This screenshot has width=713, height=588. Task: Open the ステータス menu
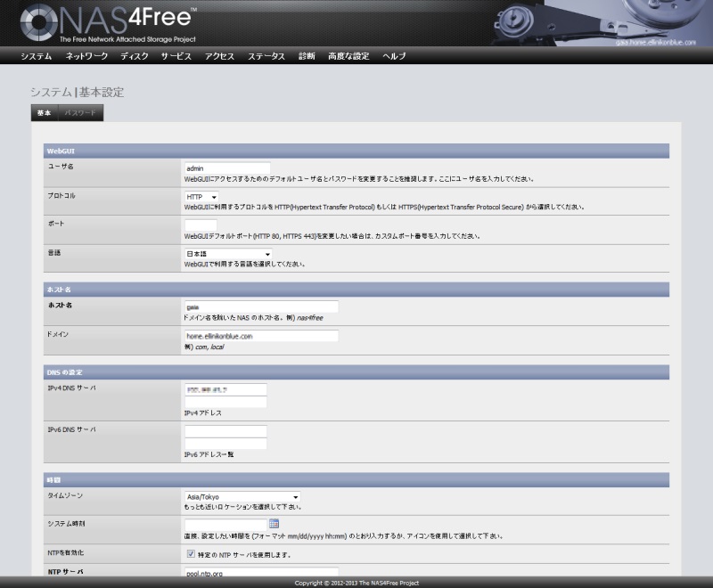coord(266,56)
